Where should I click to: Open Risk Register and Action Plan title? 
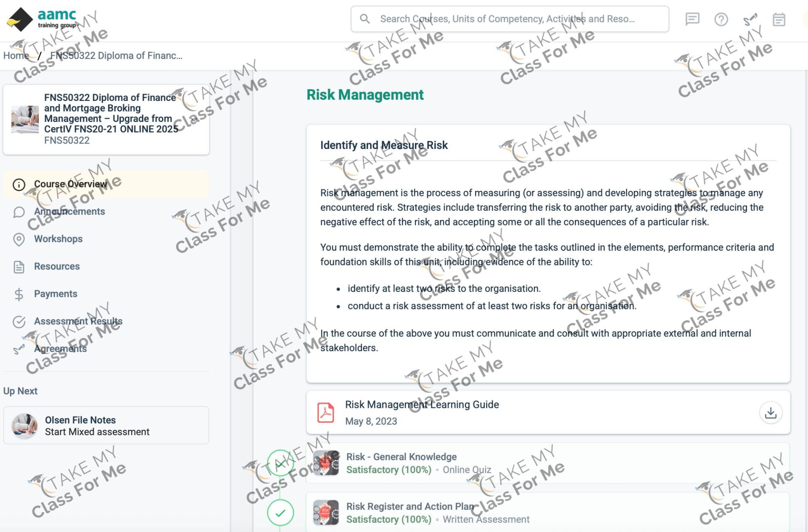410,506
